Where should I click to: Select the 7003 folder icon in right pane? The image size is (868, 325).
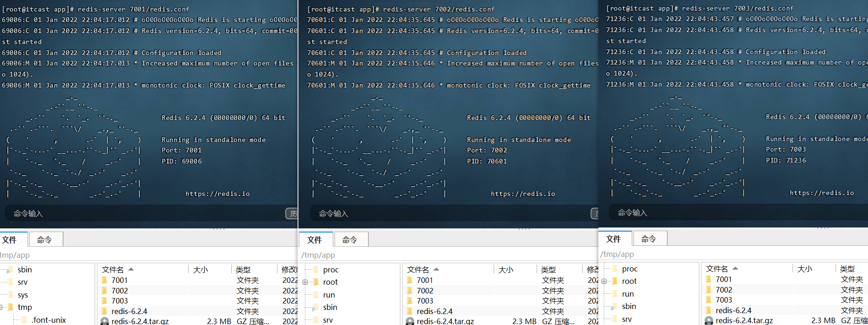tap(708, 300)
